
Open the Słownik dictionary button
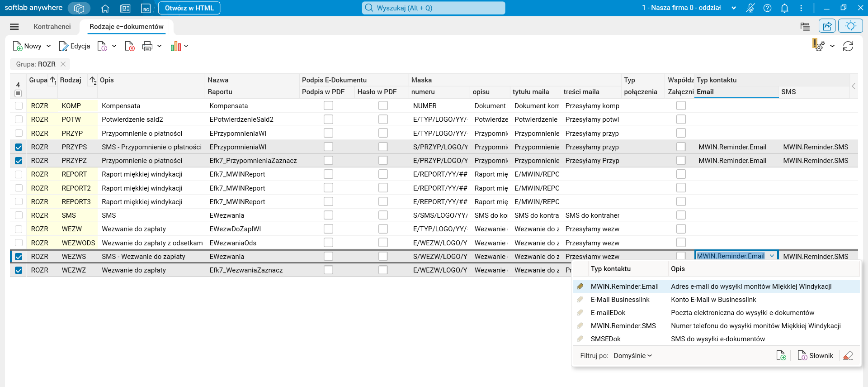coord(815,356)
